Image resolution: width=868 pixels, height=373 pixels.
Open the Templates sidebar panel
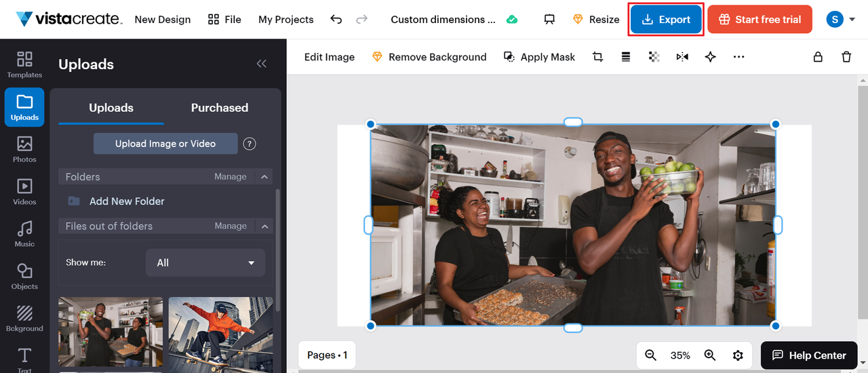tap(24, 64)
